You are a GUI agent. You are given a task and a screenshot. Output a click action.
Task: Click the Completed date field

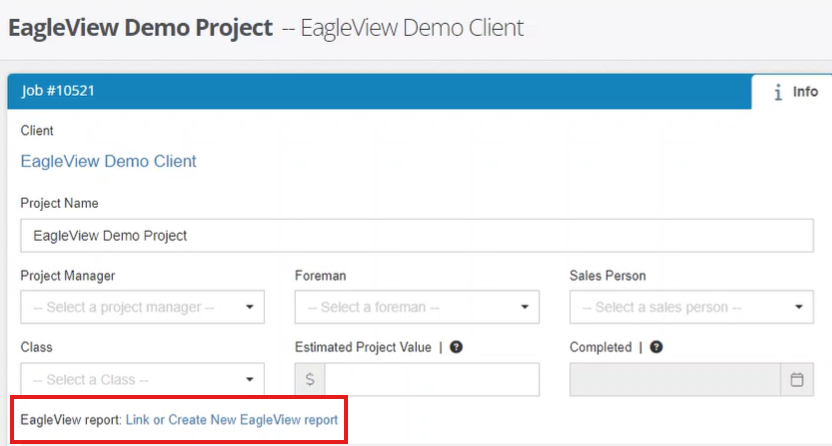(675, 379)
